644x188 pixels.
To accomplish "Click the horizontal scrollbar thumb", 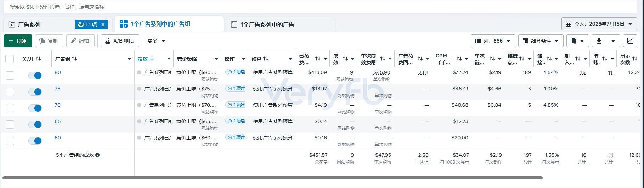I will pyautogui.click(x=272, y=178).
